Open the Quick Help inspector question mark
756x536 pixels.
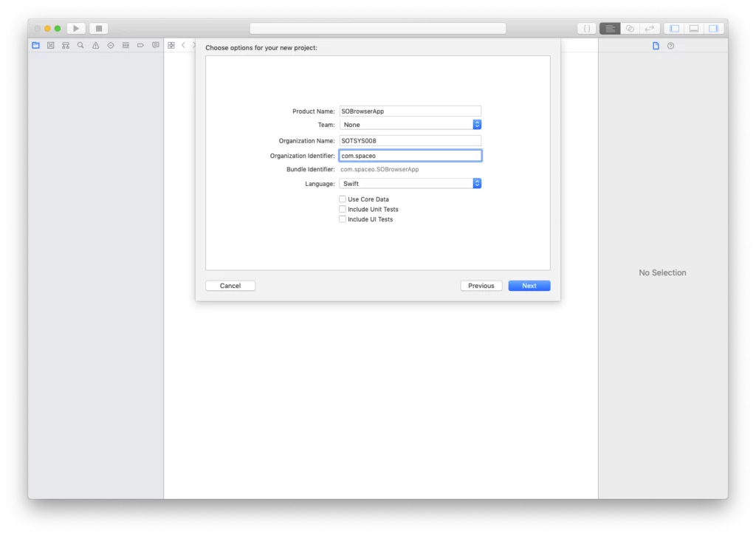(x=670, y=45)
